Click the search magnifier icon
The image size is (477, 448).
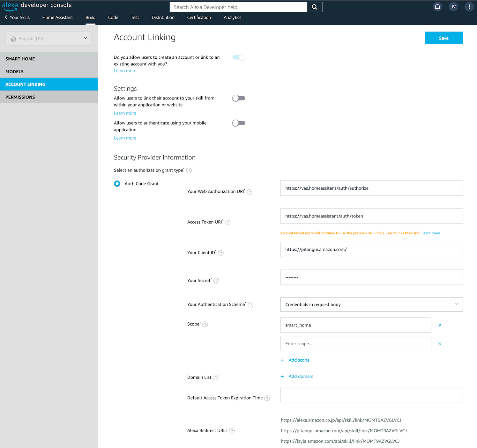[x=314, y=7]
